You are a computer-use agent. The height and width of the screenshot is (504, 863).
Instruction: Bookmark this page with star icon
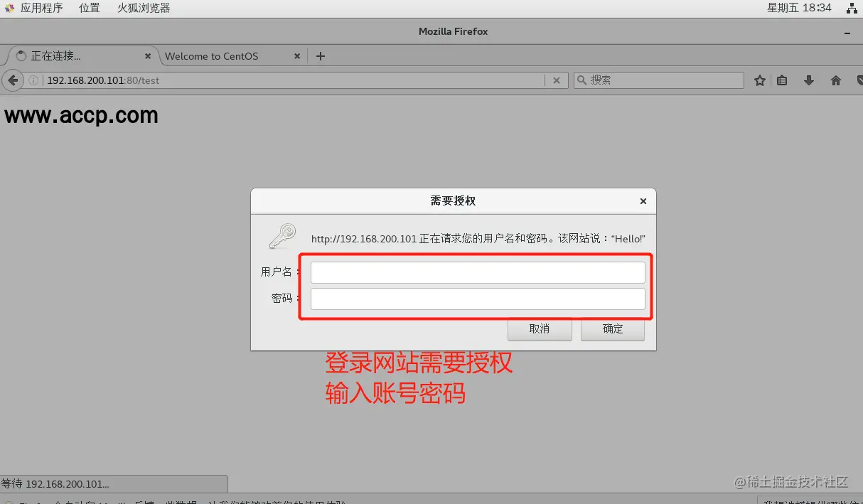pyautogui.click(x=760, y=80)
